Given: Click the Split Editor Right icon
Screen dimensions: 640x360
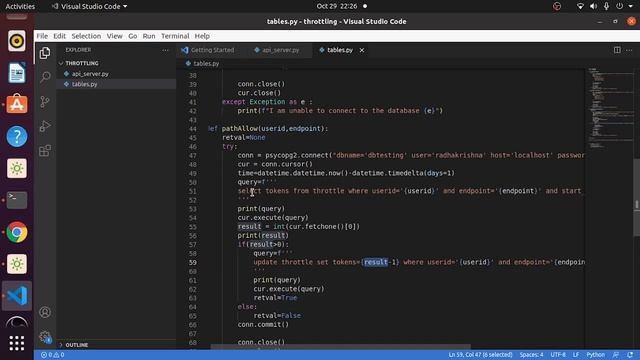Looking at the screenshot, I should 617,50.
